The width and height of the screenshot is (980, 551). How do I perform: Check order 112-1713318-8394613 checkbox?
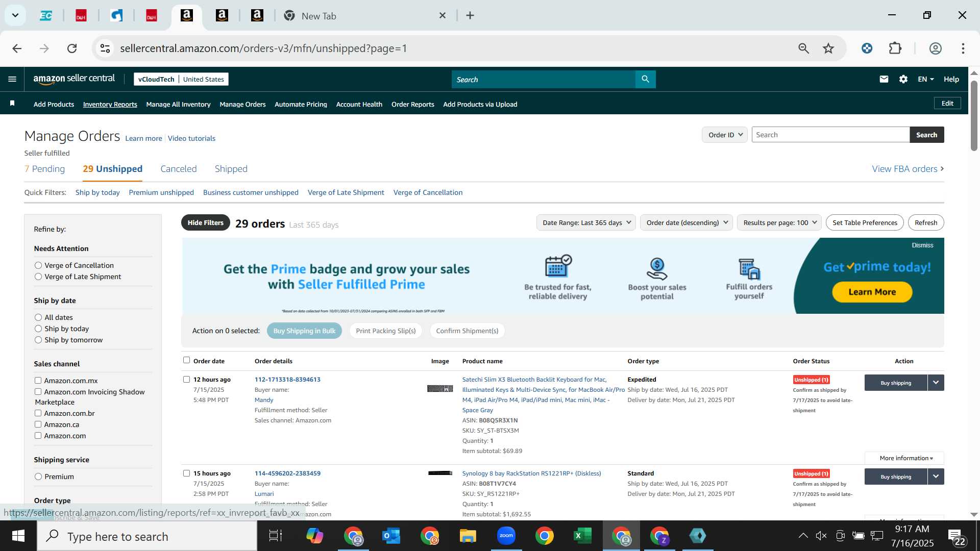(186, 380)
